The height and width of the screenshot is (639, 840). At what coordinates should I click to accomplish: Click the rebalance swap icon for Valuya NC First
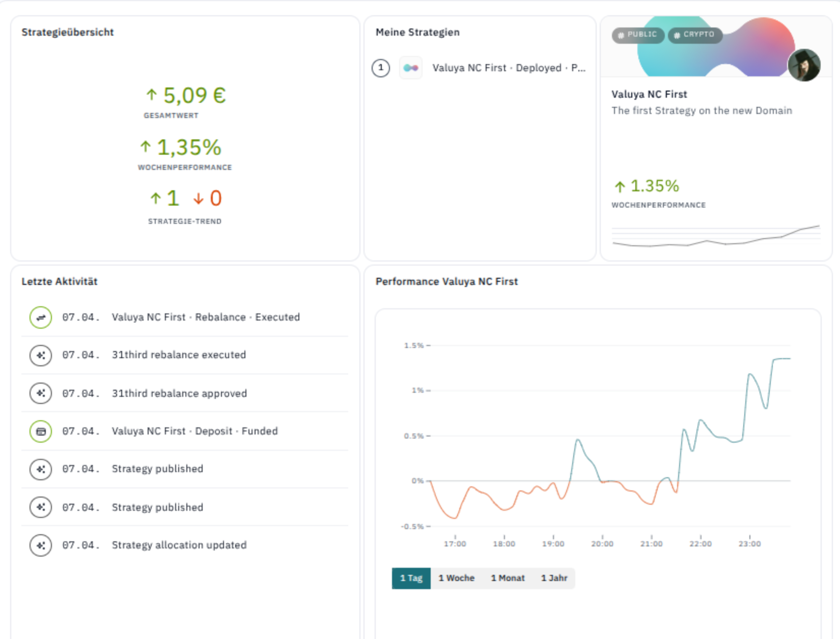click(x=41, y=317)
